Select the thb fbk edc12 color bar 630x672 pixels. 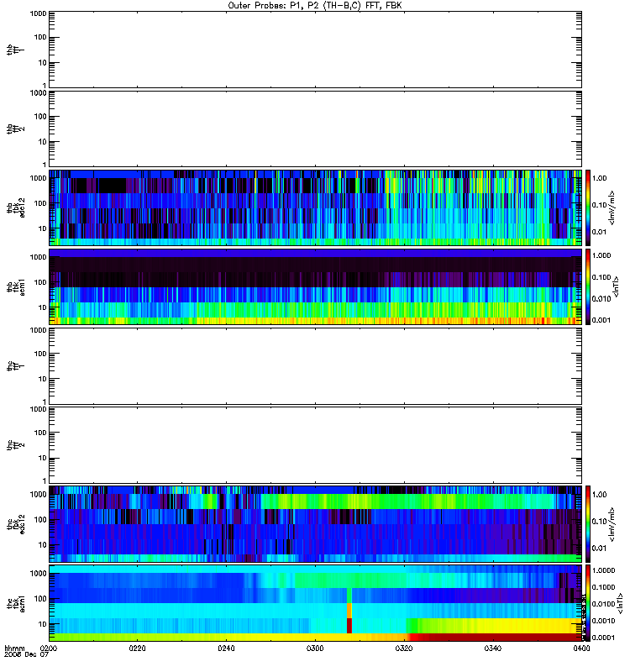[588, 207]
